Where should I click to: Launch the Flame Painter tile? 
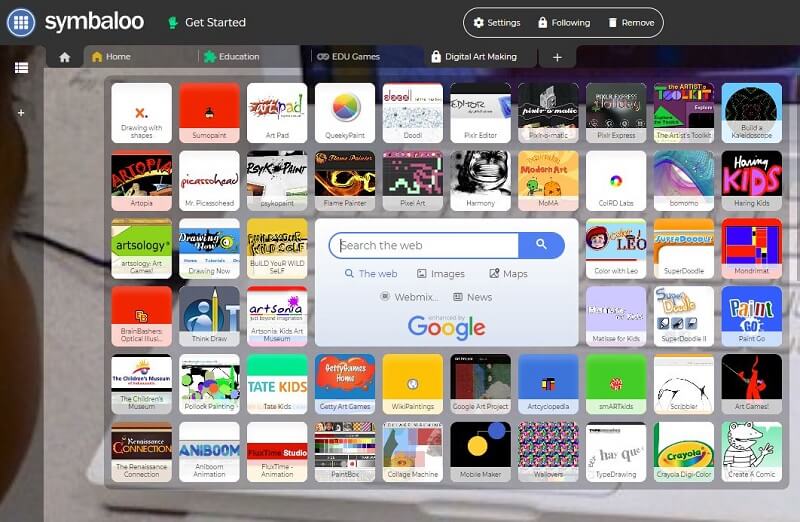[x=345, y=181]
